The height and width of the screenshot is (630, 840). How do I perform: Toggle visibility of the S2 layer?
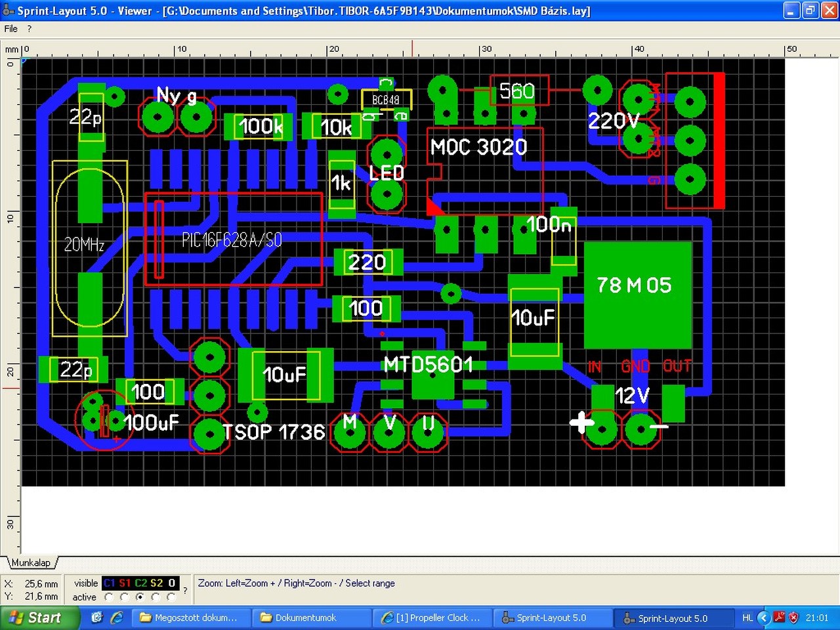point(156,583)
